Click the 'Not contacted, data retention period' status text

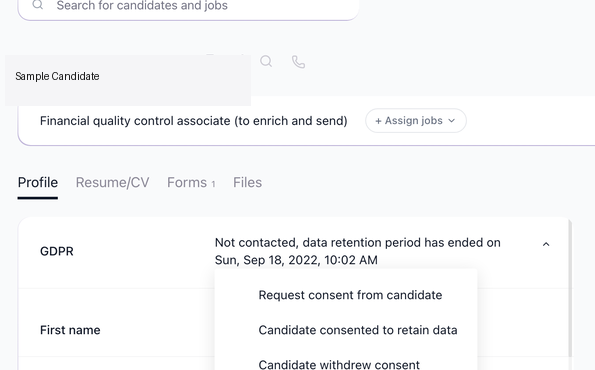point(357,251)
